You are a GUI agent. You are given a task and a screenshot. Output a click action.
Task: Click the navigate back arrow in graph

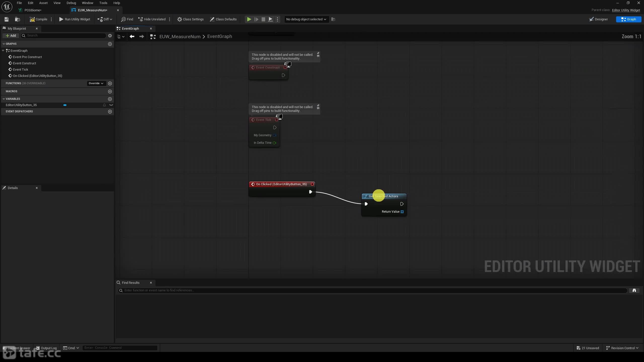coord(132,36)
